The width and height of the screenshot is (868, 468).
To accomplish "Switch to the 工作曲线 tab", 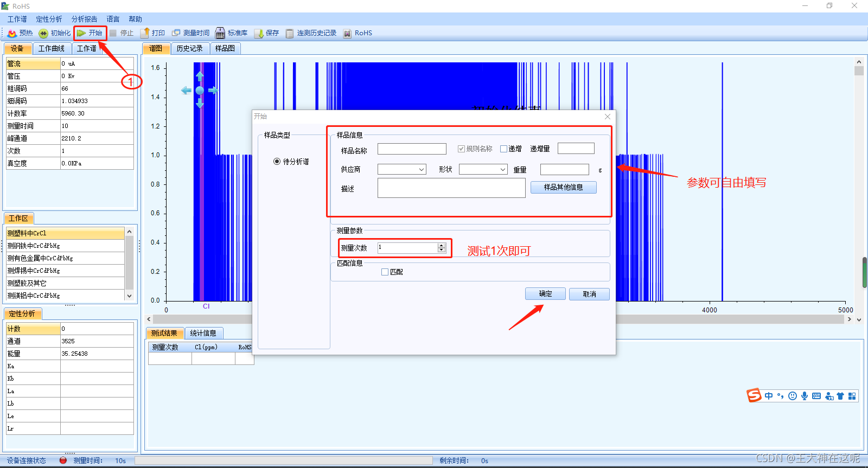I will pos(52,48).
